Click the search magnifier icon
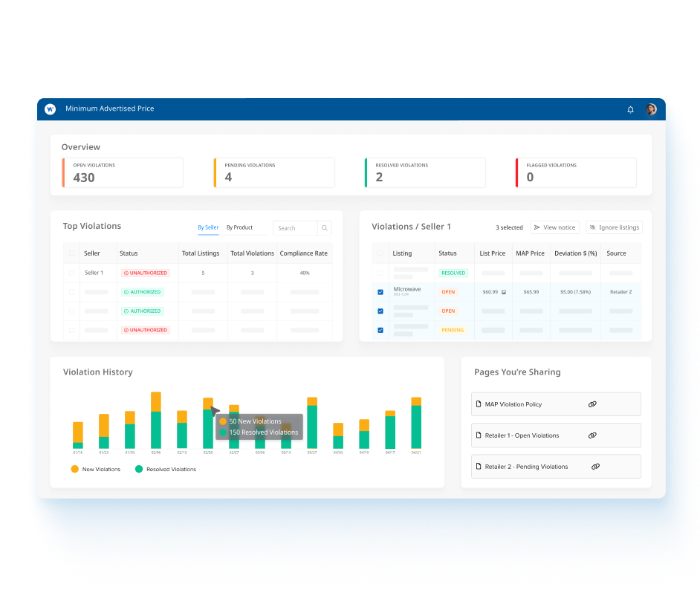The height and width of the screenshot is (596, 700). (325, 228)
